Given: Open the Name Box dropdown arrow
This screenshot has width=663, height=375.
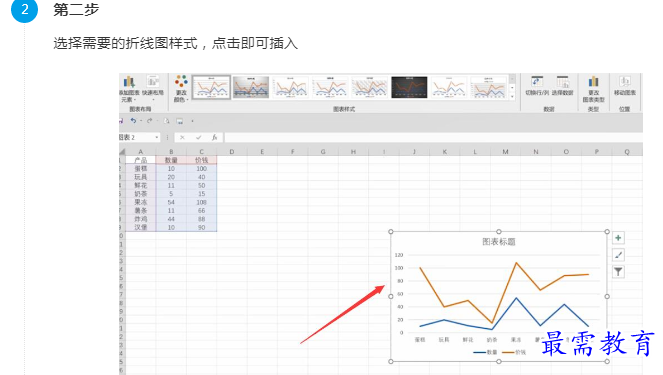Looking at the screenshot, I should coord(156,137).
